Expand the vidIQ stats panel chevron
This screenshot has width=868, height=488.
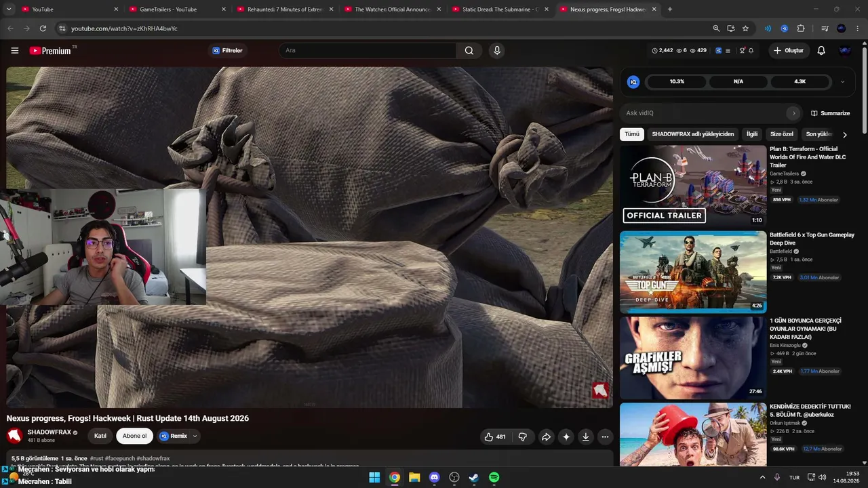click(842, 81)
